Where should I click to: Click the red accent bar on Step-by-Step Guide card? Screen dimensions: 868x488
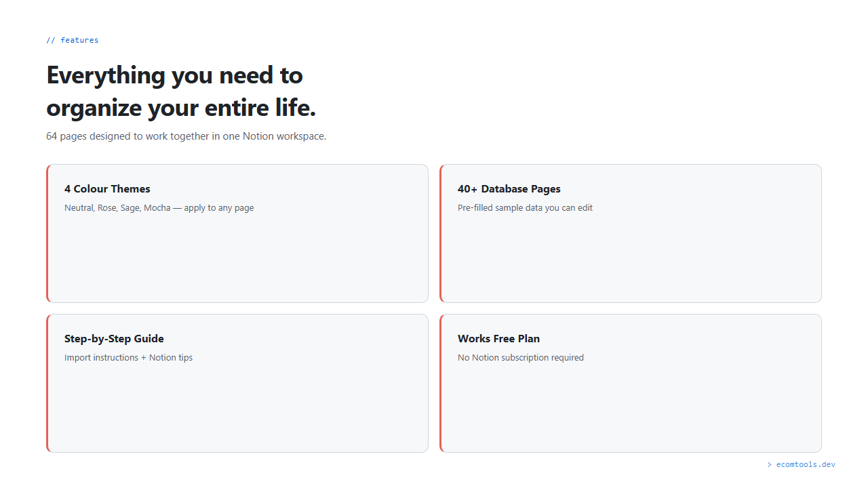(47, 383)
